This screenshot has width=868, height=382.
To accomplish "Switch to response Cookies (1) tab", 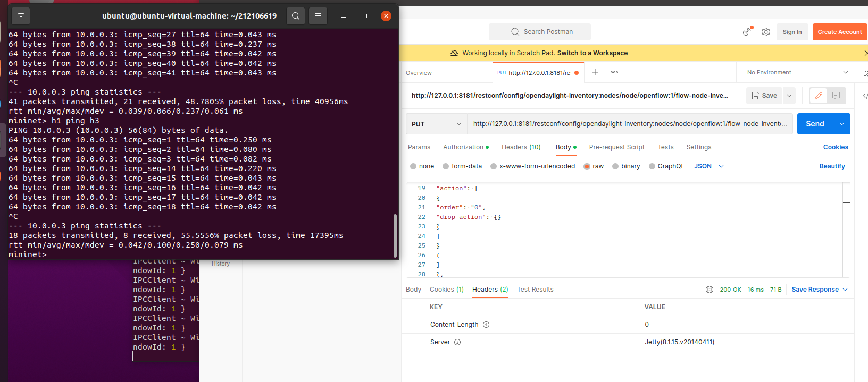I will [x=447, y=290].
